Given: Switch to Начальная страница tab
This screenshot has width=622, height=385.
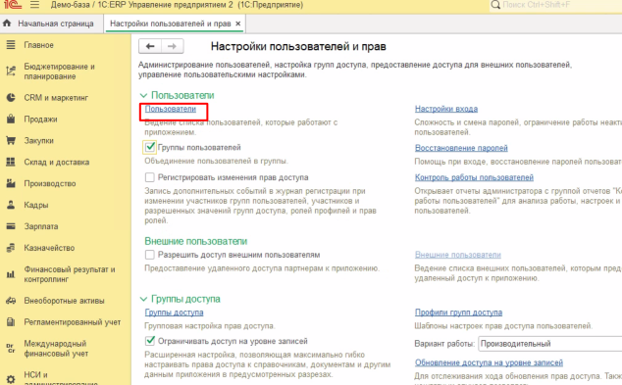Looking at the screenshot, I should [51, 24].
